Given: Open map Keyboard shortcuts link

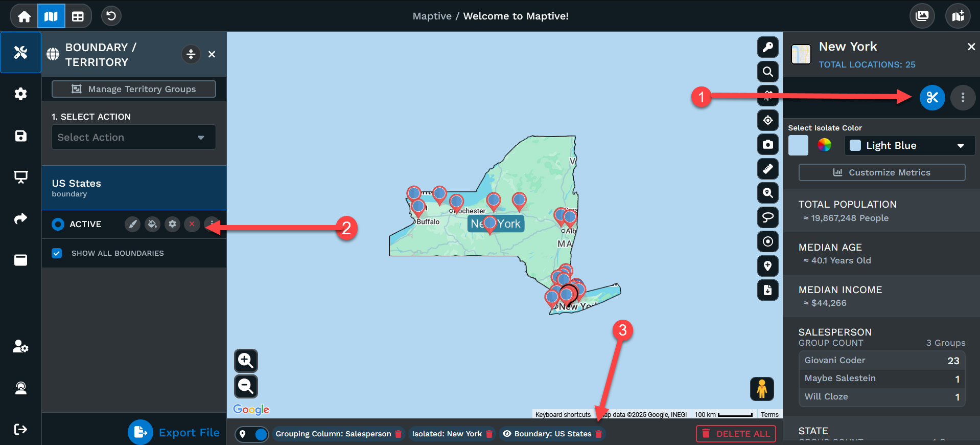Looking at the screenshot, I should coord(563,414).
